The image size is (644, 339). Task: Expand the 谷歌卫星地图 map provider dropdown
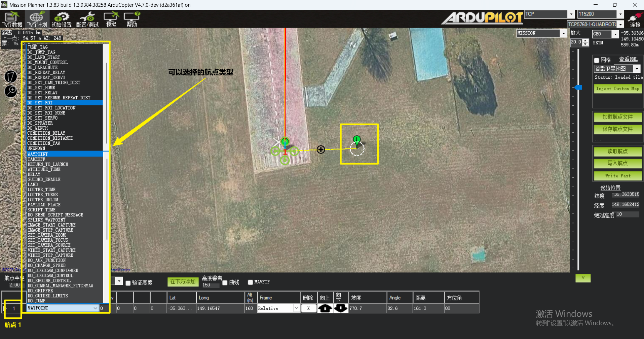click(x=637, y=69)
